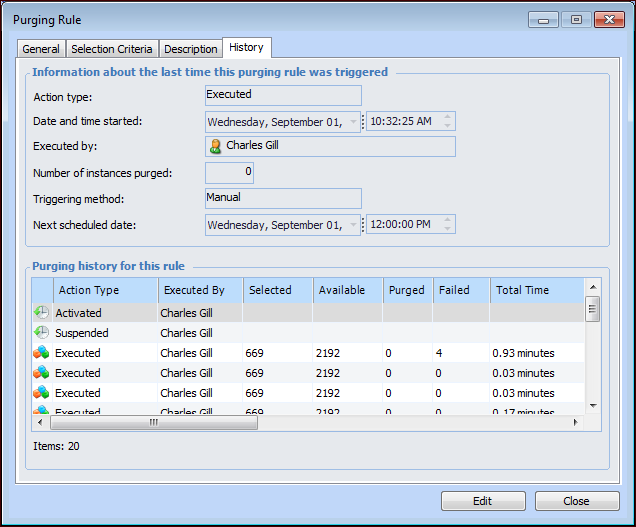Open the next scheduled date dropdown
Image resolution: width=636 pixels, height=527 pixels.
click(354, 225)
